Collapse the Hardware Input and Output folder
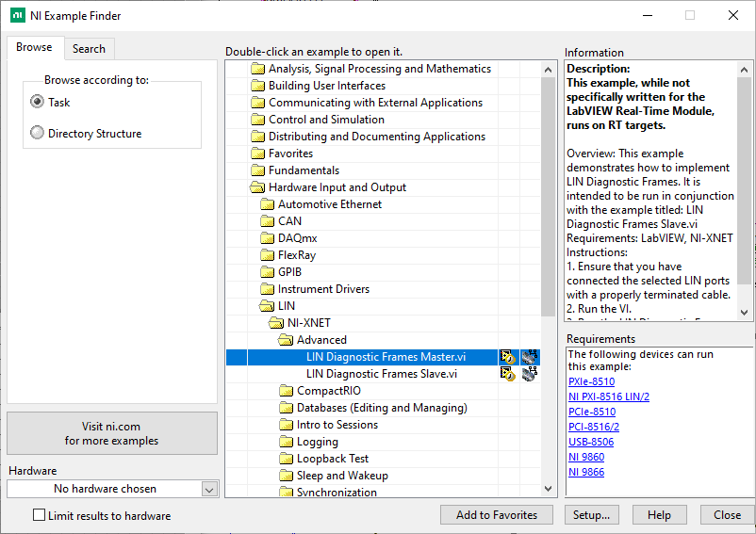The image size is (756, 534). tap(257, 187)
